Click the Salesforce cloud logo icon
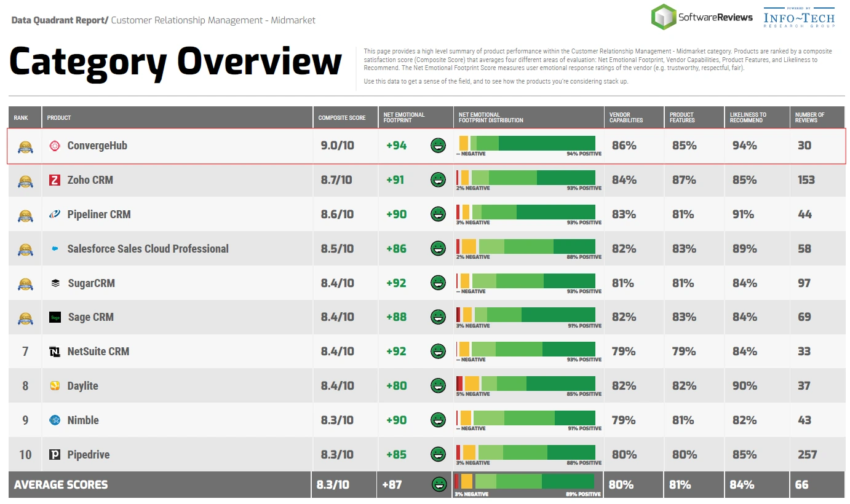Viewport: 850px width, 504px height. click(x=55, y=249)
